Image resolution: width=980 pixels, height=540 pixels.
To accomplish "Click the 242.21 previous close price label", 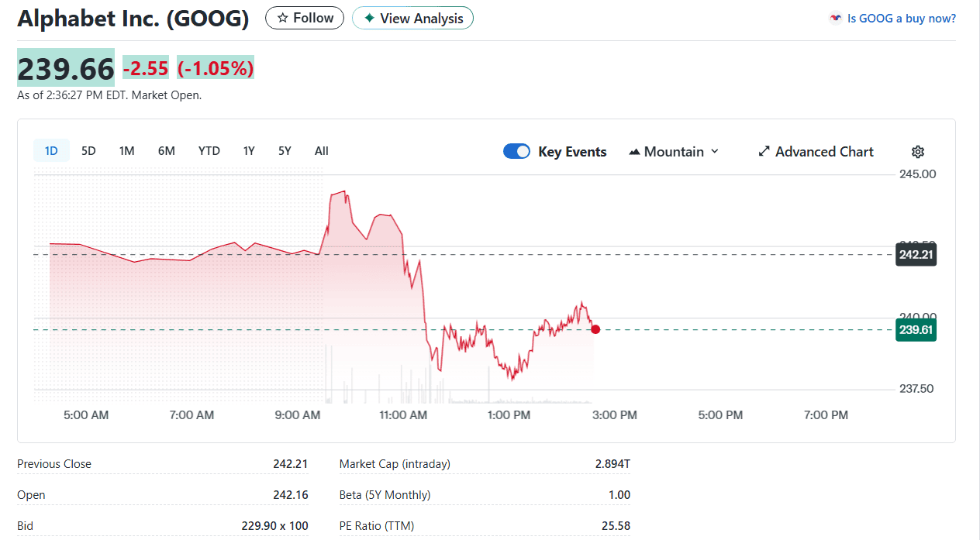I will pyautogui.click(x=916, y=254).
